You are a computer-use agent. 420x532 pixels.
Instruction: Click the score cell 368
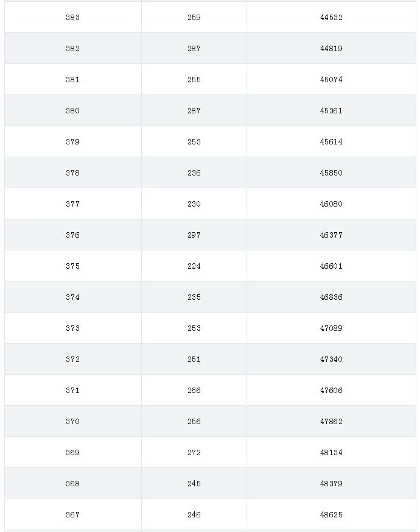(x=73, y=483)
